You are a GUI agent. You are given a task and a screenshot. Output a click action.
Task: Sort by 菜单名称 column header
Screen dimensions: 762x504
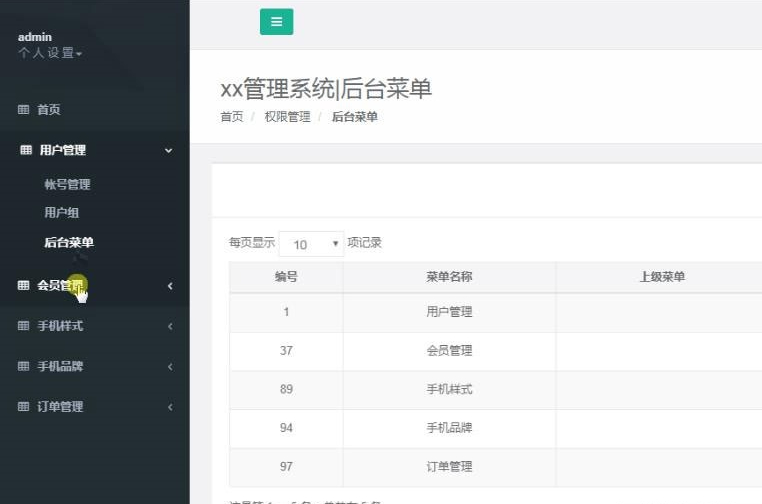[x=450, y=277]
